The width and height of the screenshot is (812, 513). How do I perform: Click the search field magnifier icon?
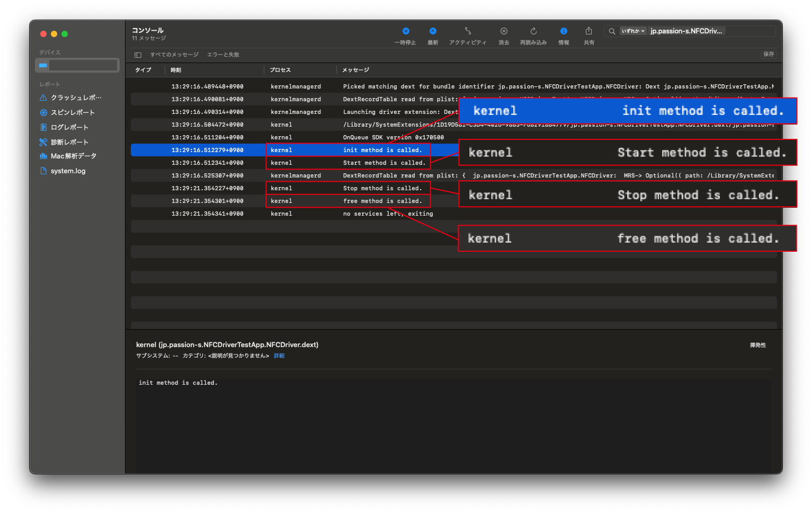(x=612, y=31)
